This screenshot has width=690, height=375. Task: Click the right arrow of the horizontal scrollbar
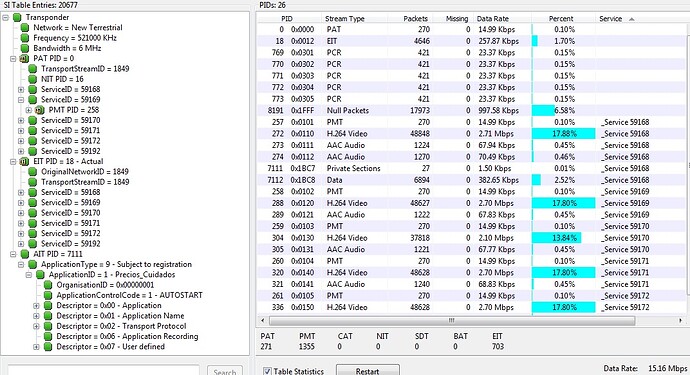point(680,320)
